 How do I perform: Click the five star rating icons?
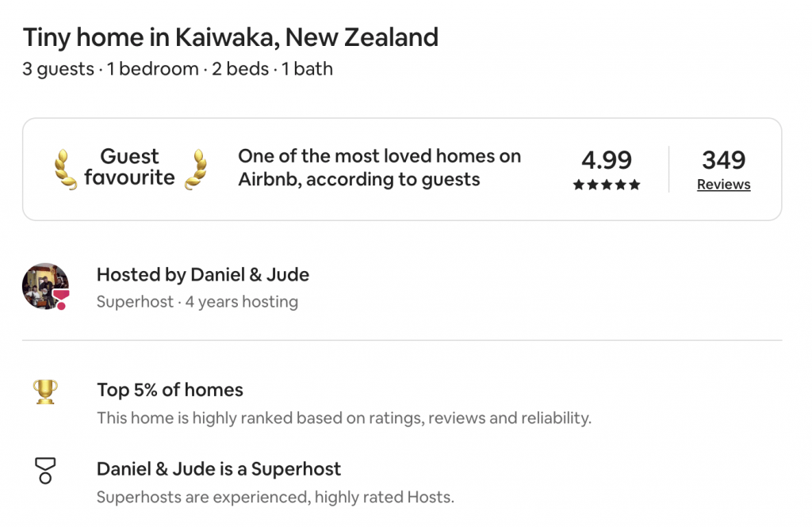click(x=607, y=185)
